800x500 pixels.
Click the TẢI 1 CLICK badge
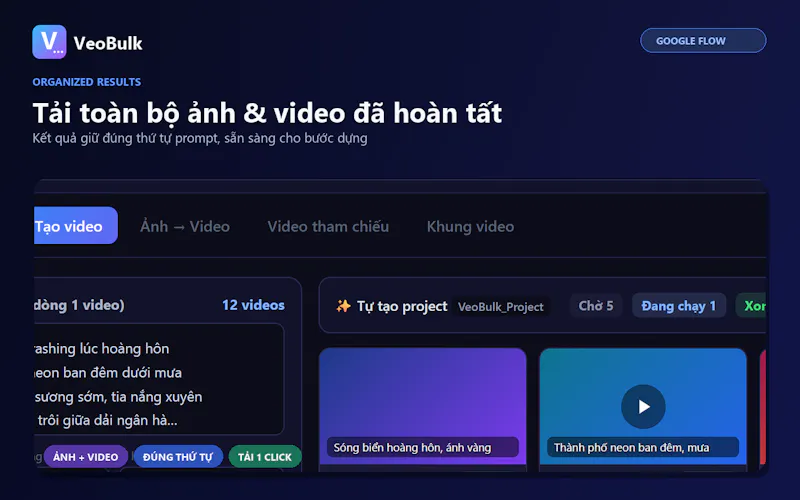[x=265, y=457]
